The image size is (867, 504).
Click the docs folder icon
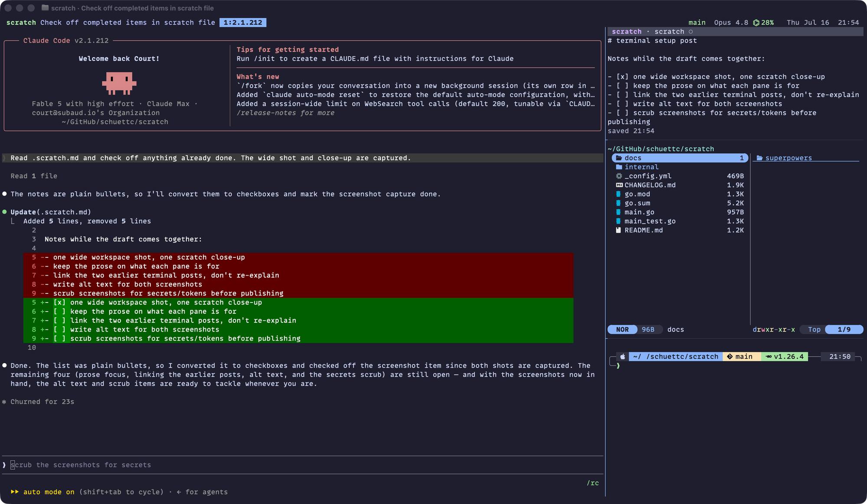619,158
